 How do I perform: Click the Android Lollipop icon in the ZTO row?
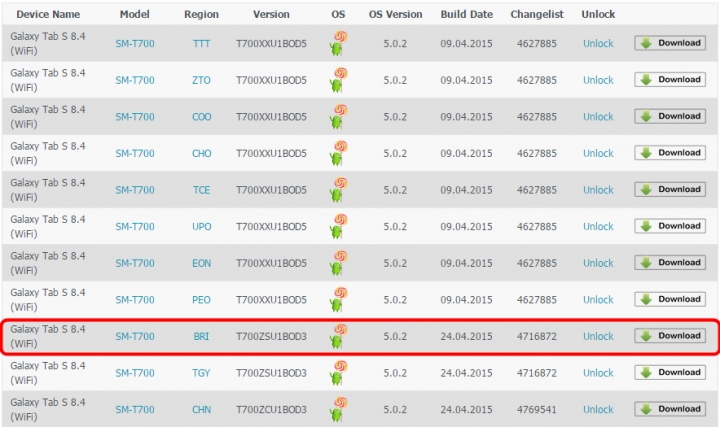[338, 80]
